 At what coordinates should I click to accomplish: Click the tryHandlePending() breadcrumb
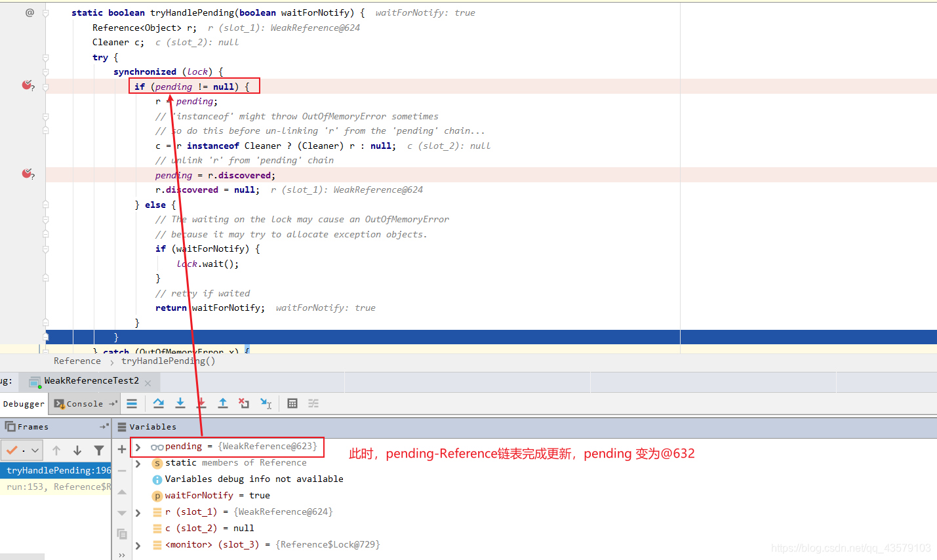[x=168, y=361]
